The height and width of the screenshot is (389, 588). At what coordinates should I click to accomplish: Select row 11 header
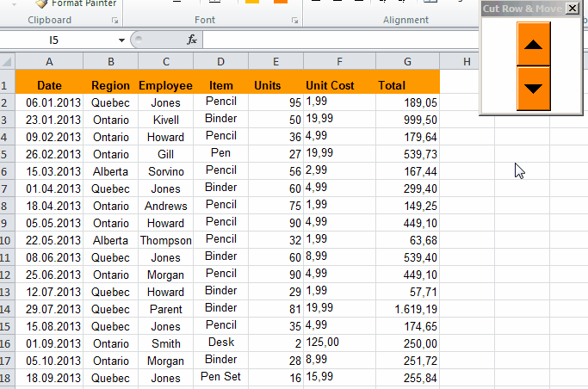click(x=7, y=257)
